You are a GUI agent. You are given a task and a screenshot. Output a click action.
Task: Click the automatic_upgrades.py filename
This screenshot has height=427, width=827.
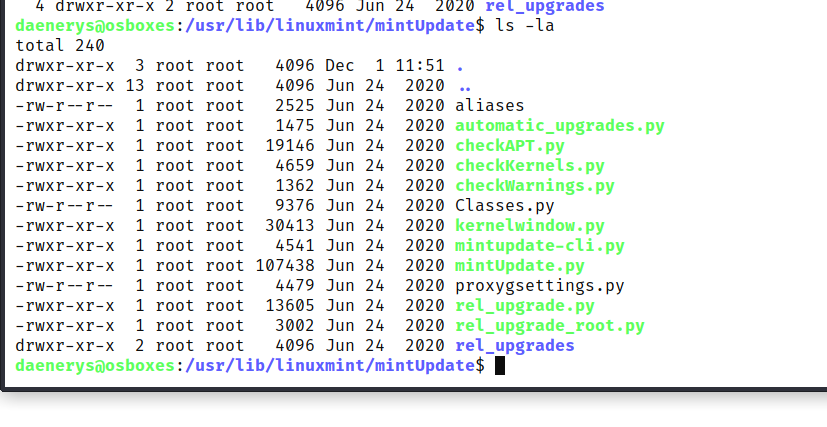point(560,126)
